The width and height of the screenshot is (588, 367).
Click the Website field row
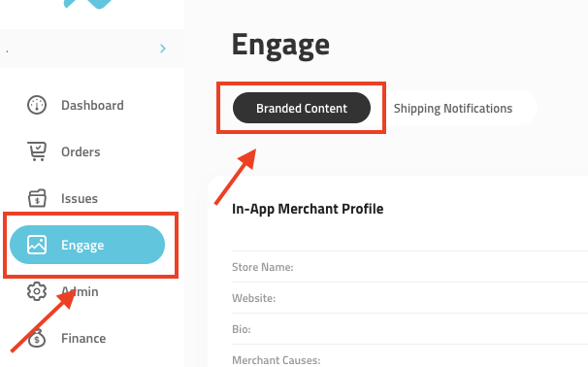pyautogui.click(x=409, y=298)
